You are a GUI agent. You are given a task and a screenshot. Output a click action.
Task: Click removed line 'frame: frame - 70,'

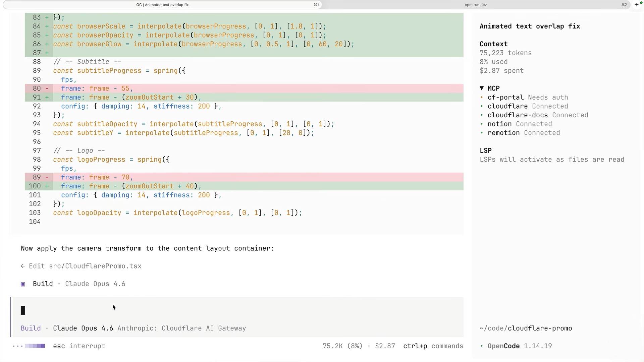point(244,177)
